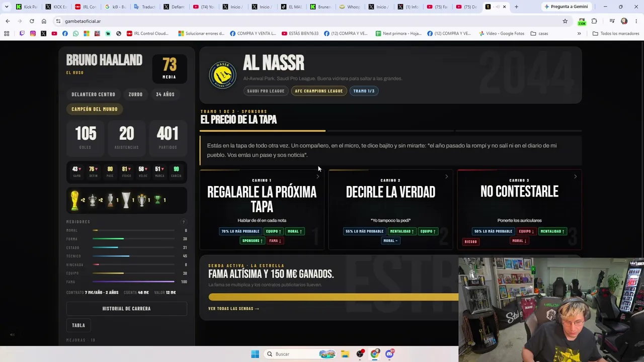Click the Saudi Pro League tag
The height and width of the screenshot is (362, 644).
[x=266, y=91]
